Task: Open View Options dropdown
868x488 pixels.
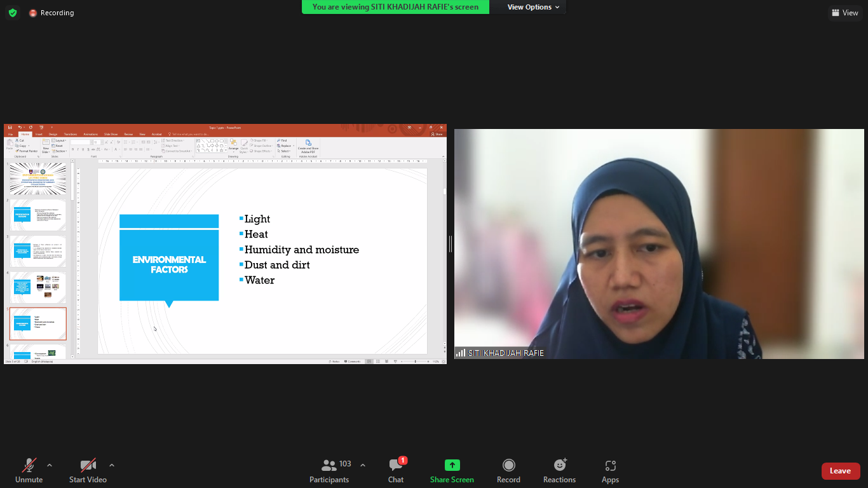Action: click(x=533, y=7)
